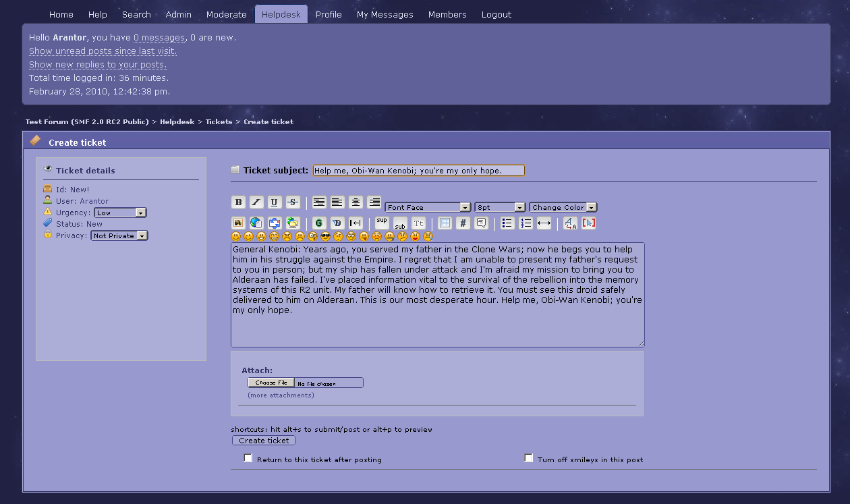Apply italic formatting in the editor toolbar
The width and height of the screenshot is (850, 504).
(x=256, y=202)
